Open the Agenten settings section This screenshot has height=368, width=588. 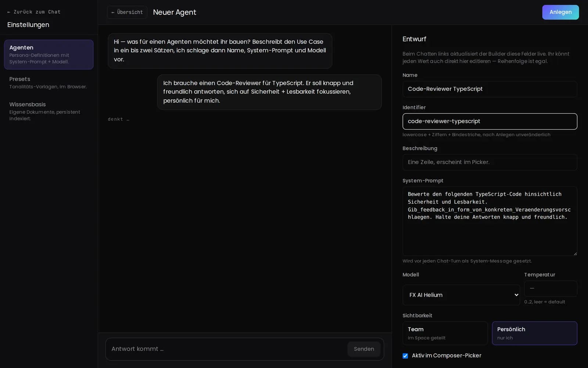point(49,54)
